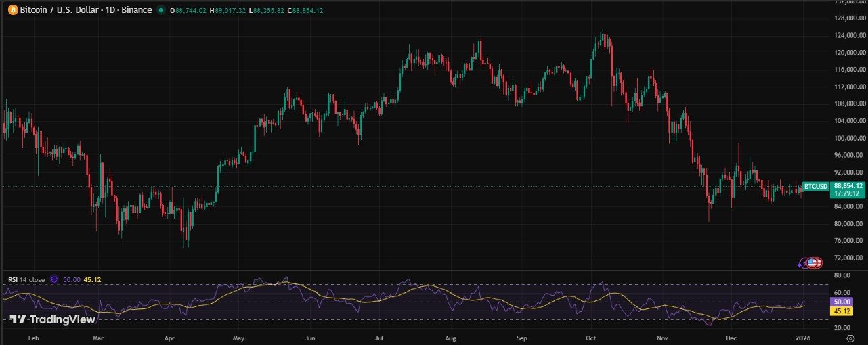This screenshot has width=868, height=345.
Task: Select the RSI 14 close indicator label
Action: 26,279
